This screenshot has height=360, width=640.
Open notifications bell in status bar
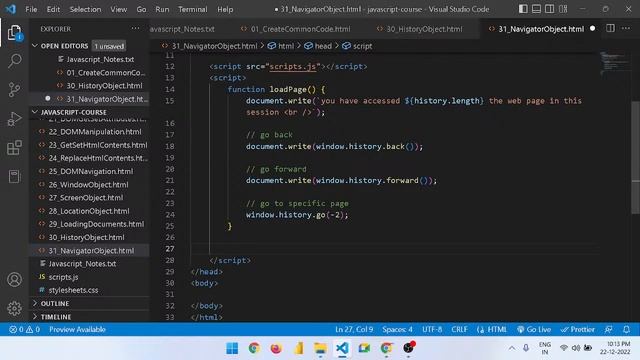[x=626, y=329]
